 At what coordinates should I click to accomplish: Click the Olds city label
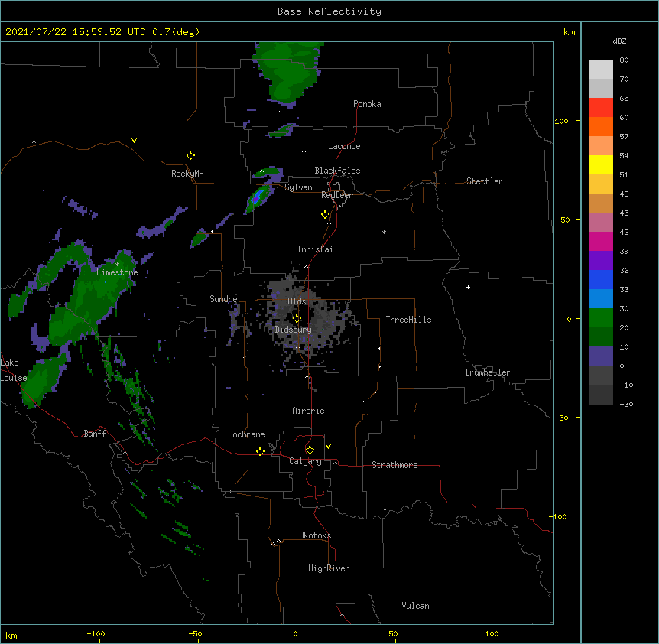pyautogui.click(x=297, y=301)
